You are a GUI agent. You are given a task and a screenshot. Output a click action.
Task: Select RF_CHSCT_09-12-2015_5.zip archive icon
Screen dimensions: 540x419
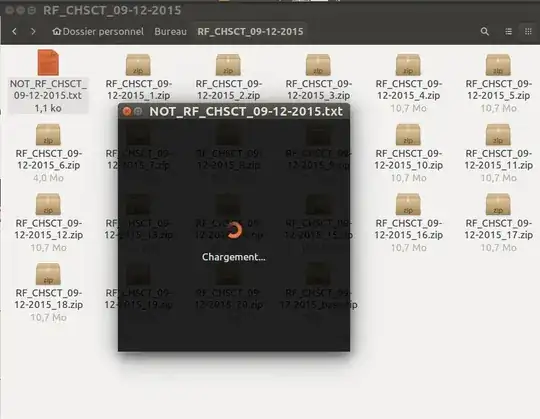tap(498, 65)
